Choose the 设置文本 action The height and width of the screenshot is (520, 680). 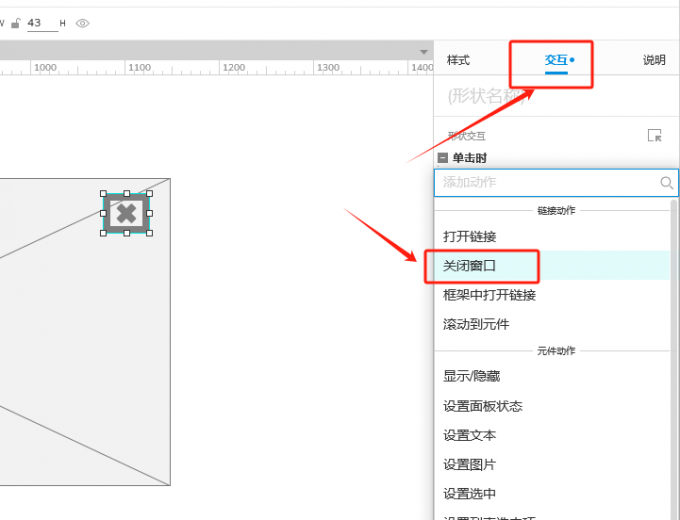552,435
